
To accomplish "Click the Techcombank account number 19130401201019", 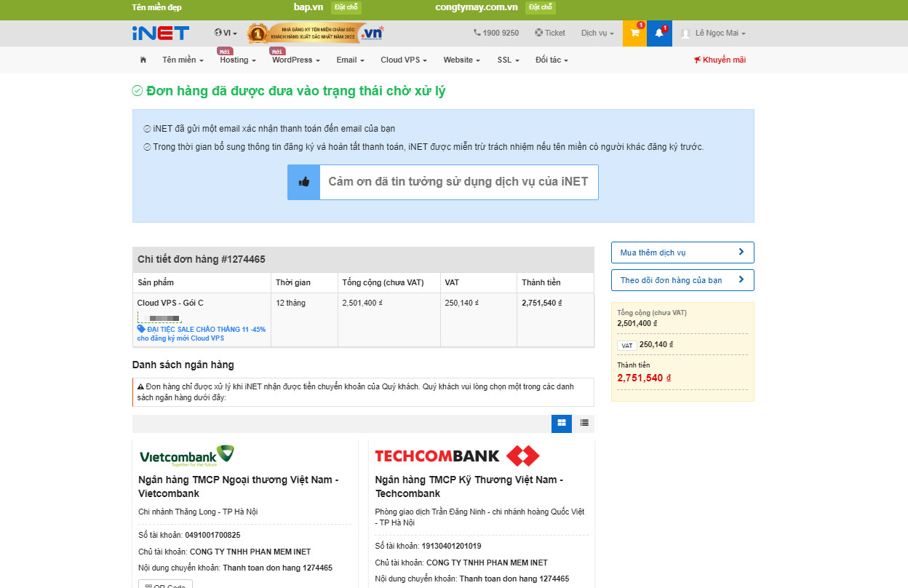I will point(451,546).
